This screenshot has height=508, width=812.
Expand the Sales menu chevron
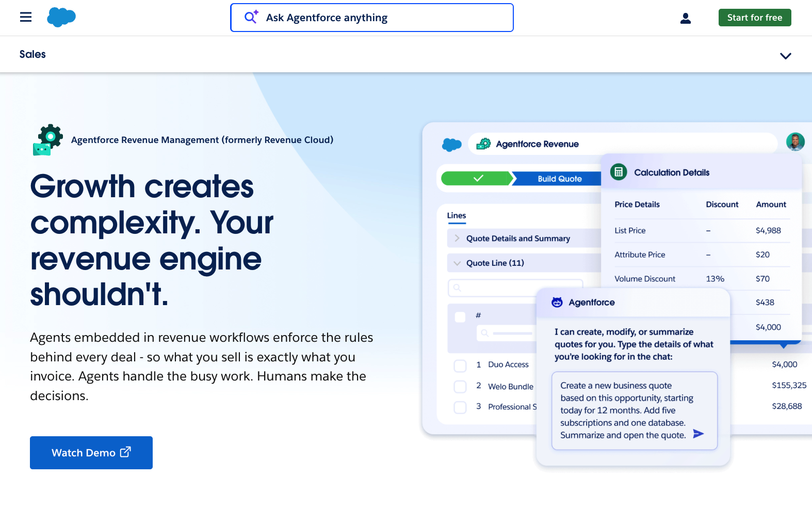[x=786, y=56]
